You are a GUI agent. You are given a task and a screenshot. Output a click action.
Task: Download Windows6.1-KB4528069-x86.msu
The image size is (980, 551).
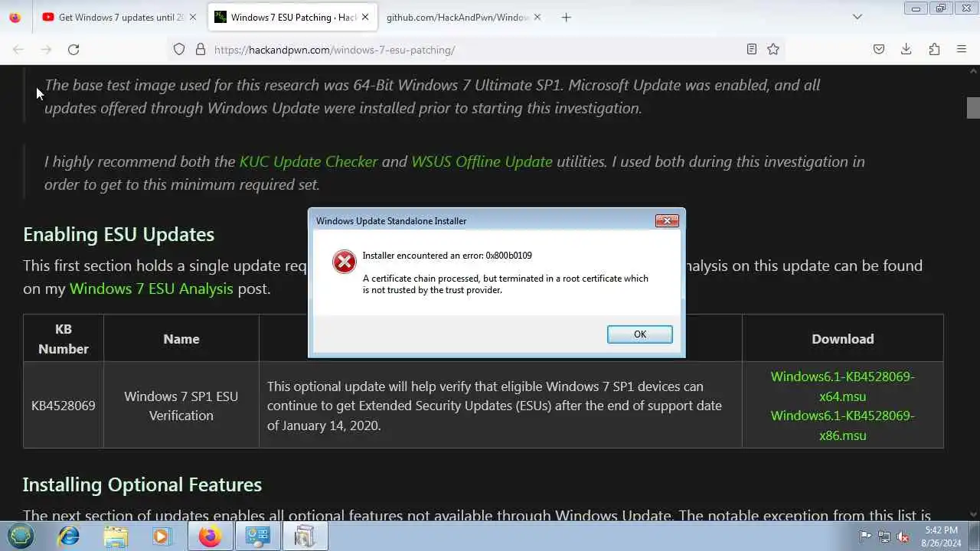tap(842, 425)
